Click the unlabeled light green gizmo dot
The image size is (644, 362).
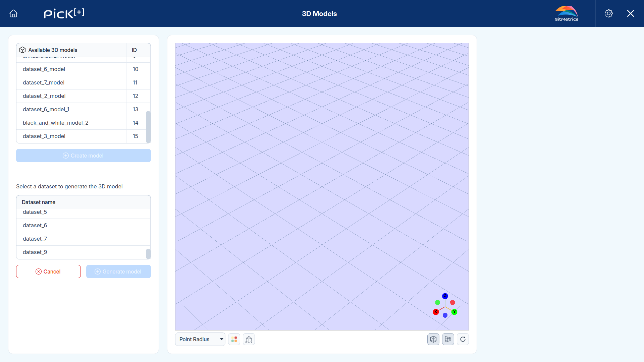point(438,302)
